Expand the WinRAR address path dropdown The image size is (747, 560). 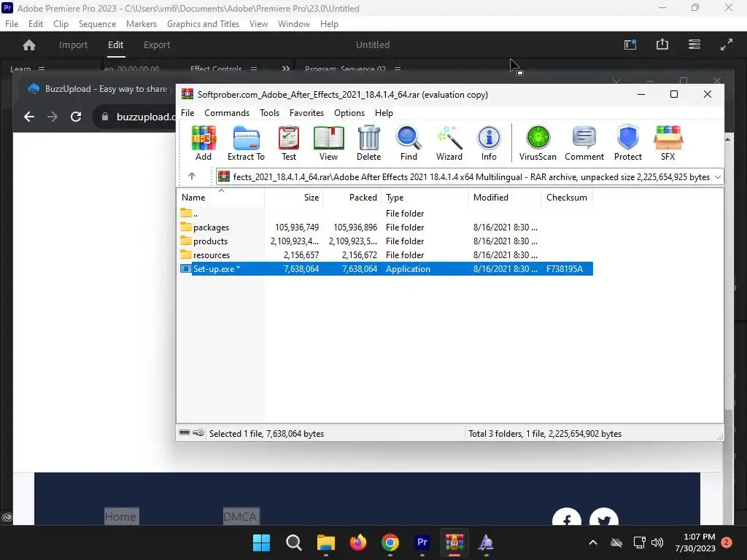point(718,176)
